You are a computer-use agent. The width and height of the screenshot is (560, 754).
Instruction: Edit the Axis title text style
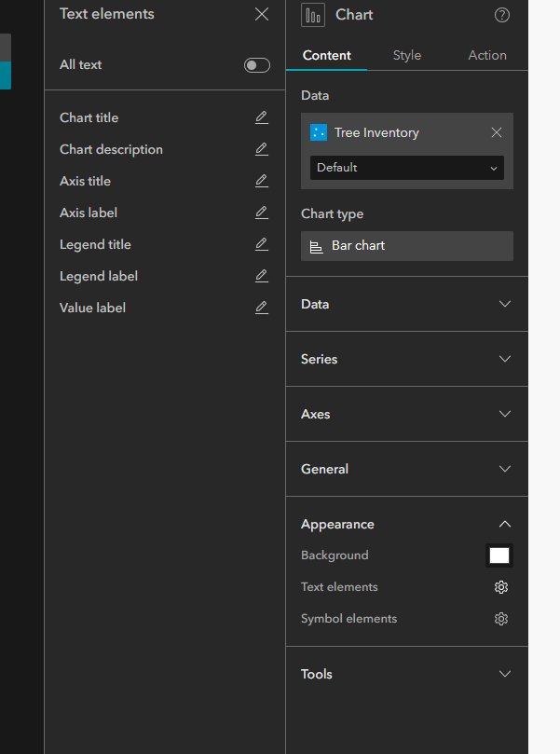pos(262,181)
